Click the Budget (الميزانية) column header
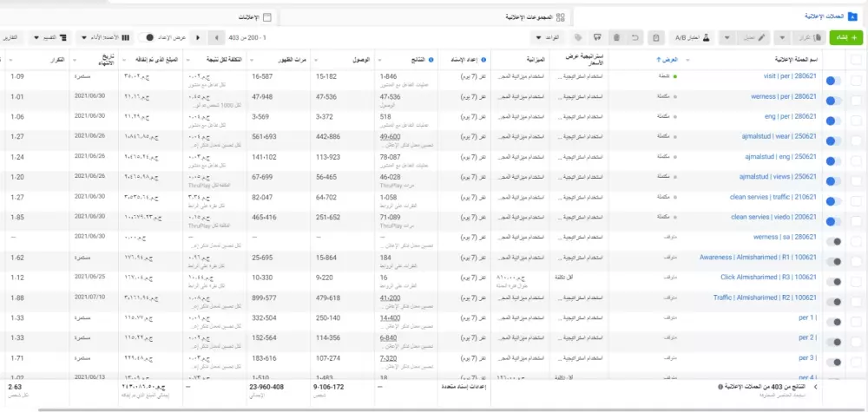Viewport: 868px width, 412px height. (x=536, y=59)
